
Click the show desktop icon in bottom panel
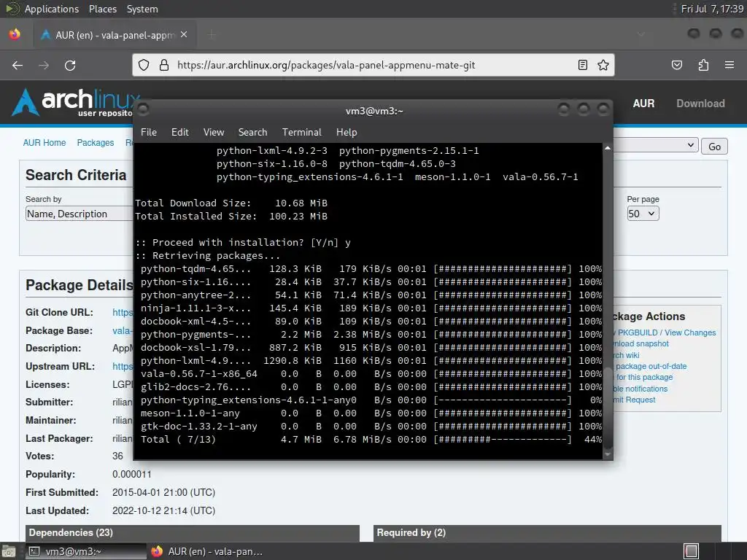point(9,551)
